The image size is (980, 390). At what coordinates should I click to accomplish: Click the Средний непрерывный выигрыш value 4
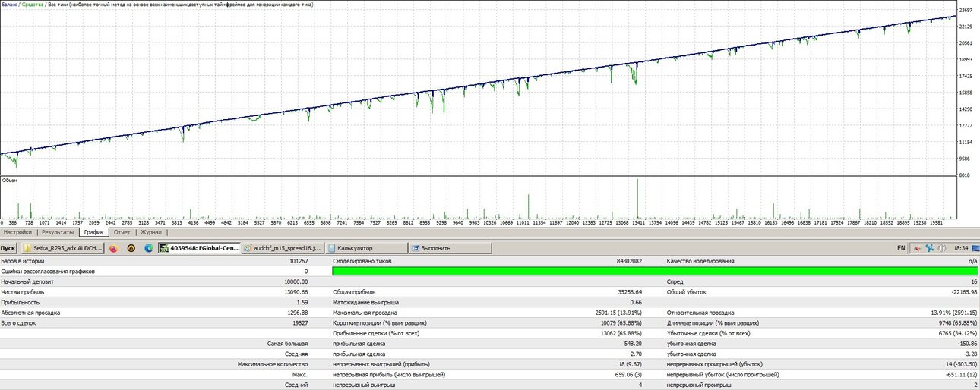[x=641, y=385]
